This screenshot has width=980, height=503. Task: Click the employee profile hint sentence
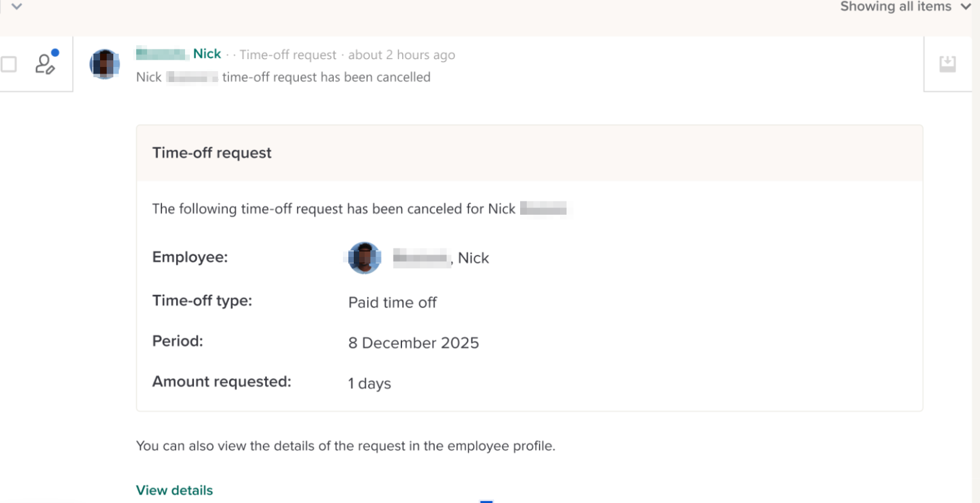click(x=345, y=446)
